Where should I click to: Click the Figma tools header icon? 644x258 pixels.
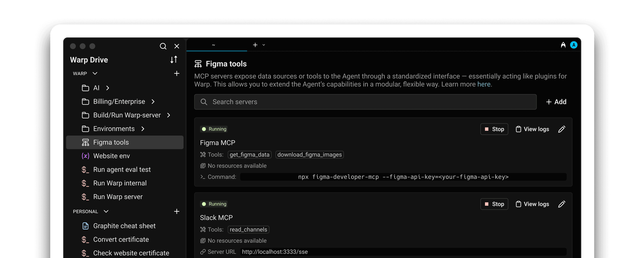tap(198, 64)
